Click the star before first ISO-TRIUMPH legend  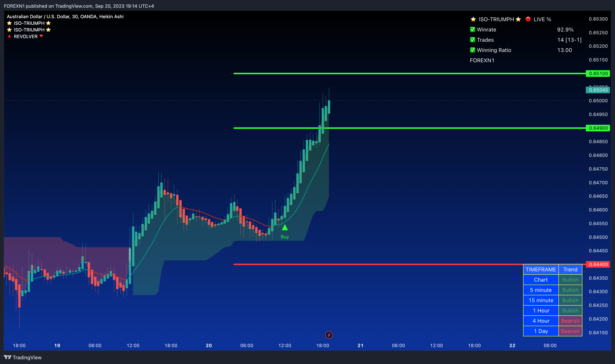pos(9,23)
